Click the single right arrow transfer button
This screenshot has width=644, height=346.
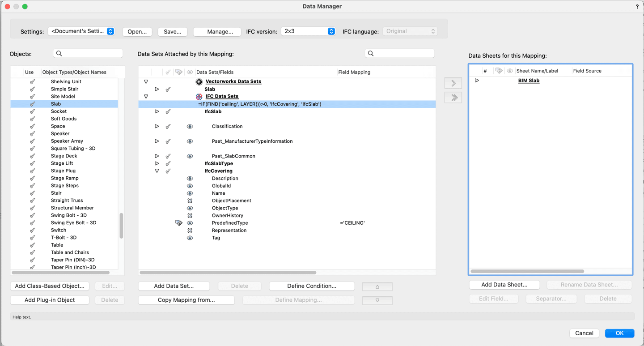click(453, 83)
